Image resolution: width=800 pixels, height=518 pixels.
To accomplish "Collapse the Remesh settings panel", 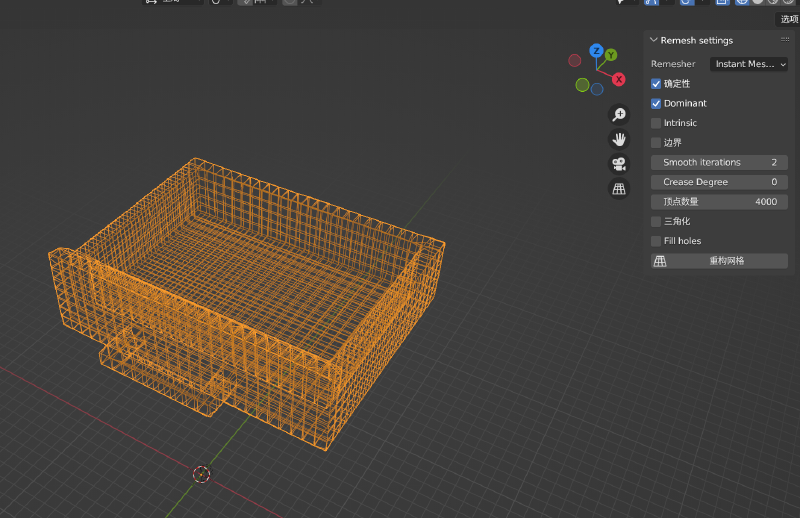I will click(x=654, y=40).
